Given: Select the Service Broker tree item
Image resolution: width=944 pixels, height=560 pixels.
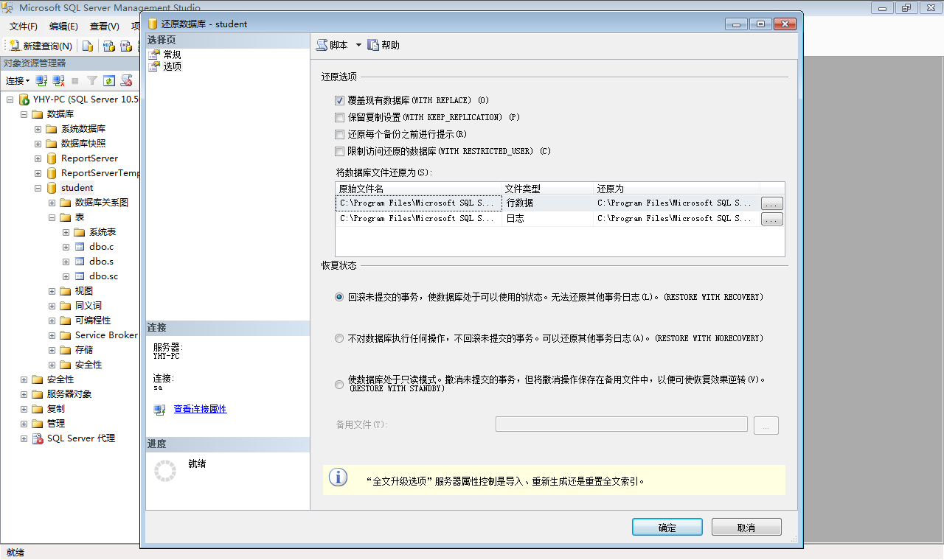Looking at the screenshot, I should [x=106, y=335].
